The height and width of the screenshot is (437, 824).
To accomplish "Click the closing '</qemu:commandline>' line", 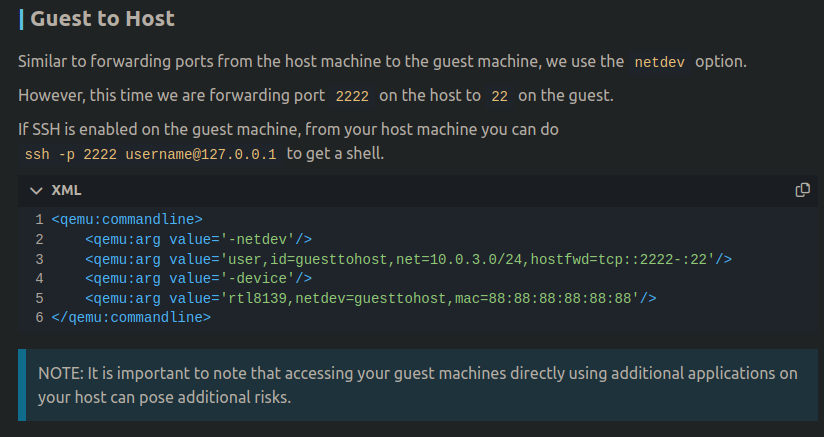I will tap(131, 317).
